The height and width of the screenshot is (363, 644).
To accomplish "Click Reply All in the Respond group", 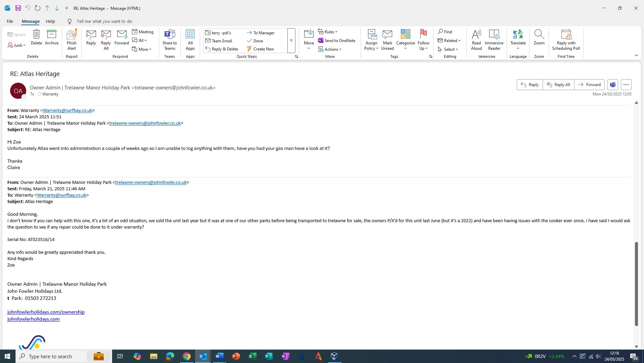I will 106,40.
